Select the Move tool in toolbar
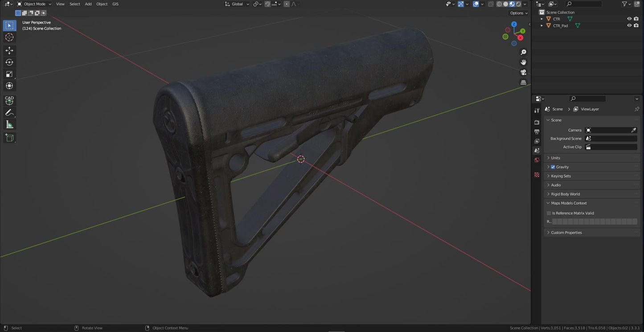This screenshot has width=644, height=332. point(9,50)
